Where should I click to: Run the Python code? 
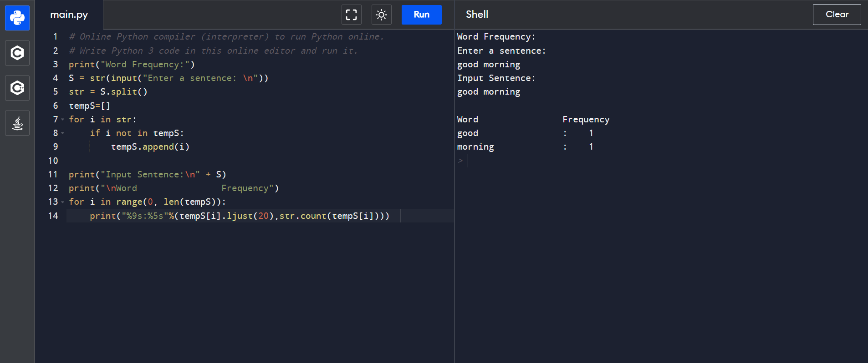(421, 15)
